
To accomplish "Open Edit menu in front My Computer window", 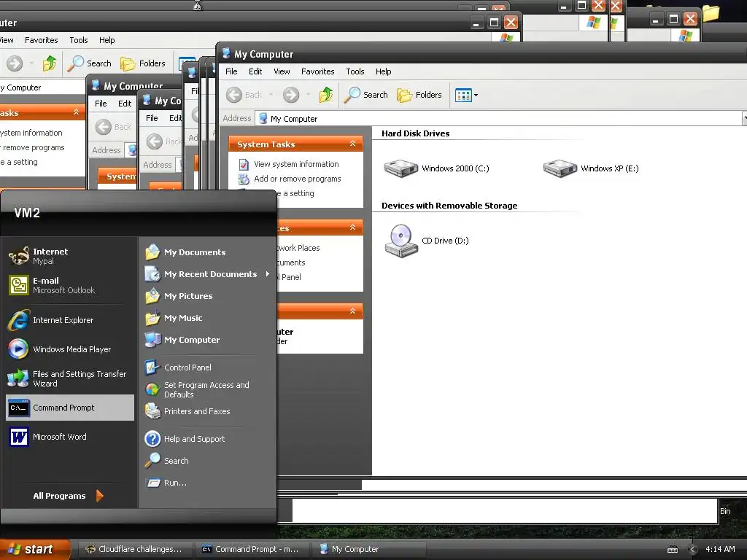I will (255, 71).
